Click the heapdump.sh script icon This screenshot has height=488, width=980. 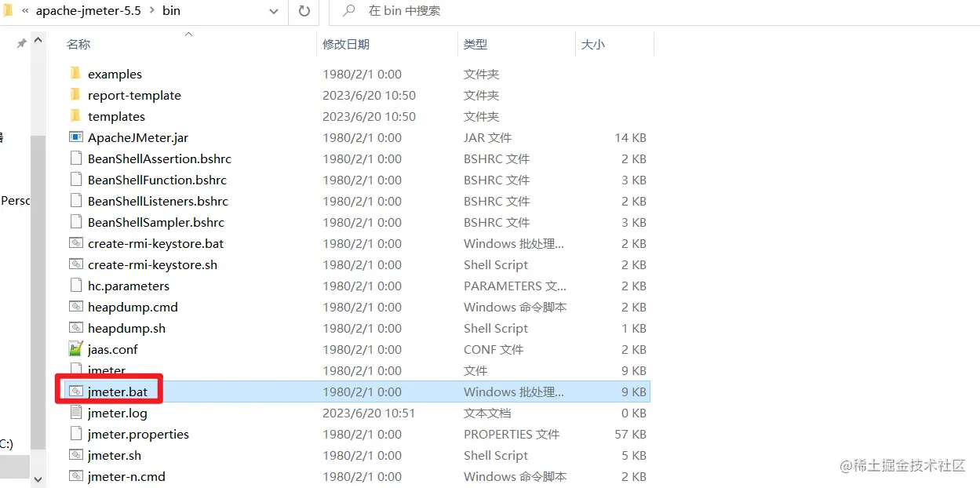[75, 328]
